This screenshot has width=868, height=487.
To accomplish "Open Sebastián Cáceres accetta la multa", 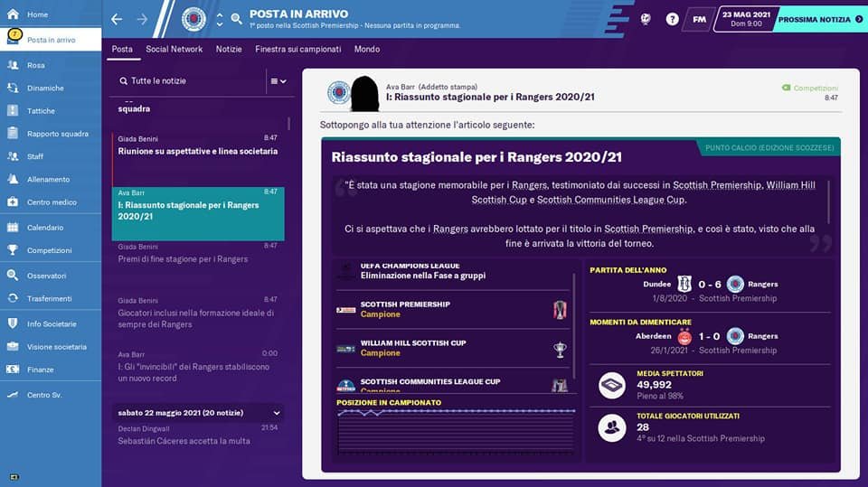I will [198, 435].
